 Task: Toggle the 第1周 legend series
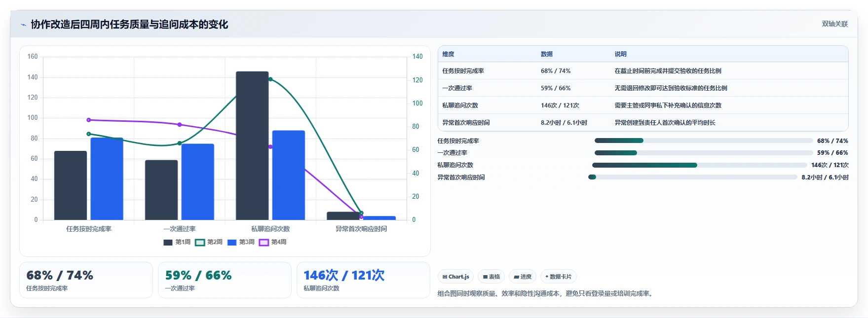[177, 242]
